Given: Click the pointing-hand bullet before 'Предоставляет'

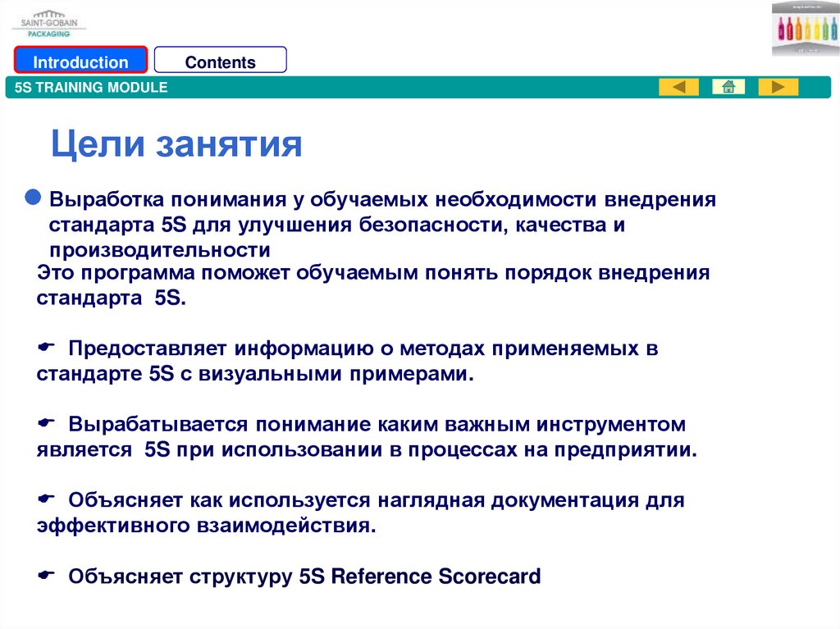Looking at the screenshot, I should (47, 349).
